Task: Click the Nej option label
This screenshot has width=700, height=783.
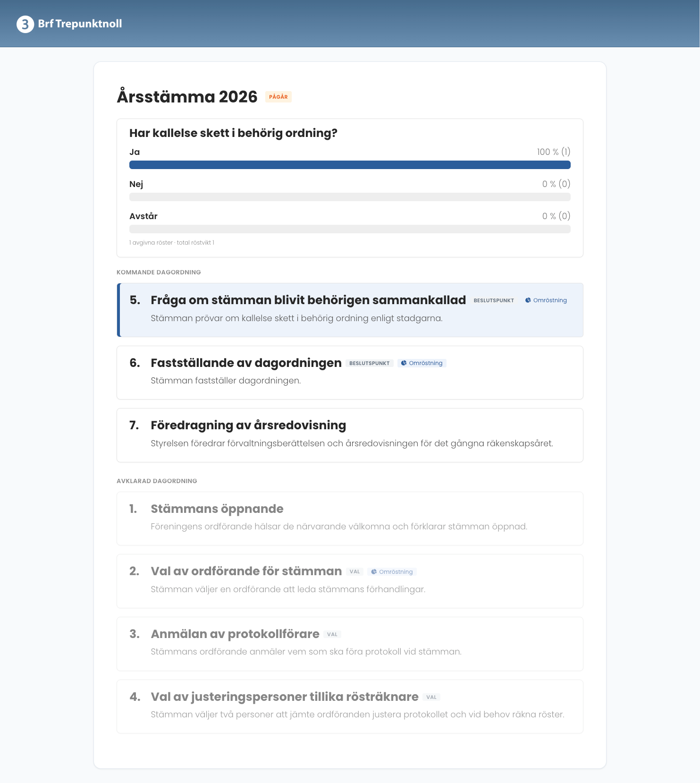Action: click(x=136, y=184)
